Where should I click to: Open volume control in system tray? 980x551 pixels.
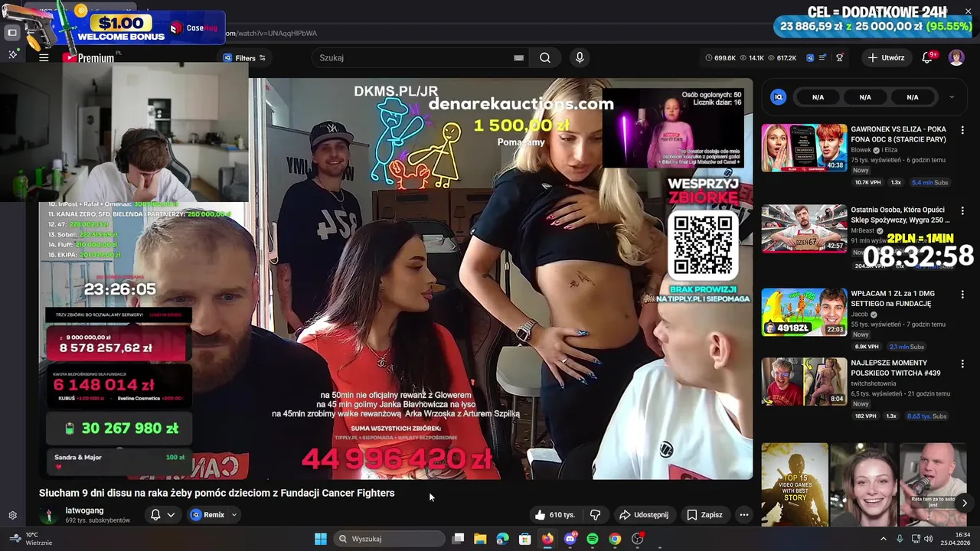(x=928, y=539)
